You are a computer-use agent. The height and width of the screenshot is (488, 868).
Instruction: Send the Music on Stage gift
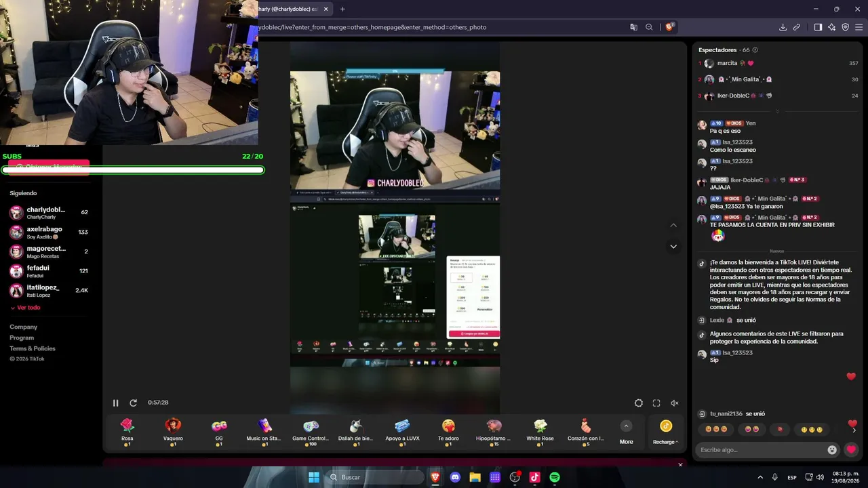coord(264,431)
